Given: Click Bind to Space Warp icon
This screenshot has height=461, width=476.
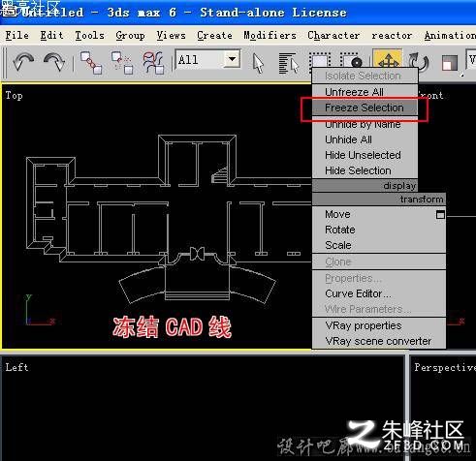Looking at the screenshot, I should (153, 63).
